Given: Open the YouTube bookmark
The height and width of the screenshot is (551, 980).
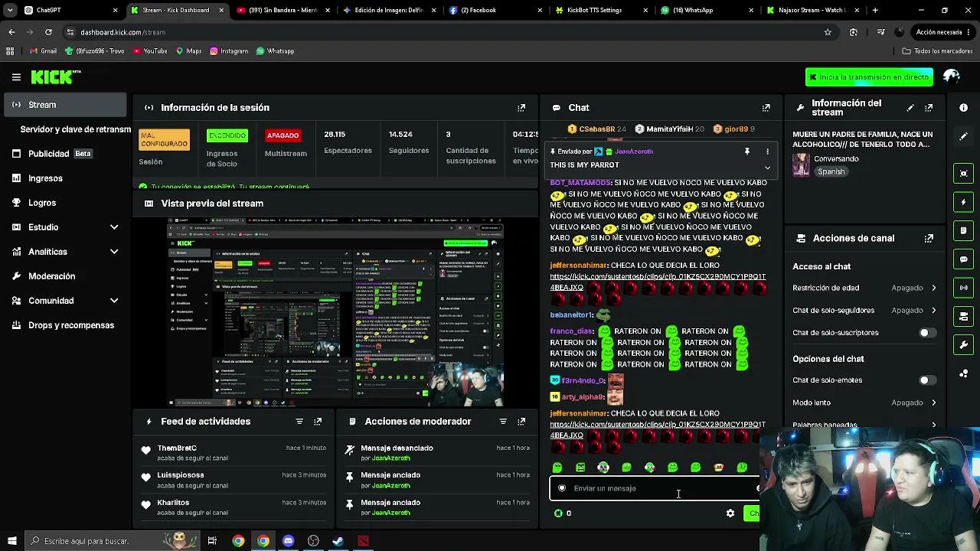Looking at the screenshot, I should pyautogui.click(x=150, y=51).
